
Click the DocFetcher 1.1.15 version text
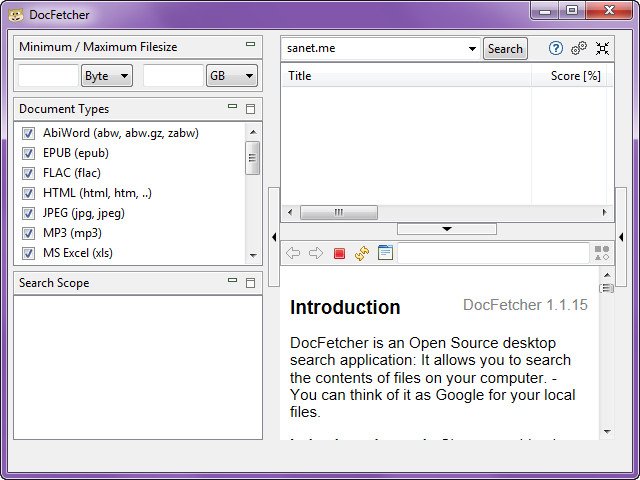click(x=525, y=305)
